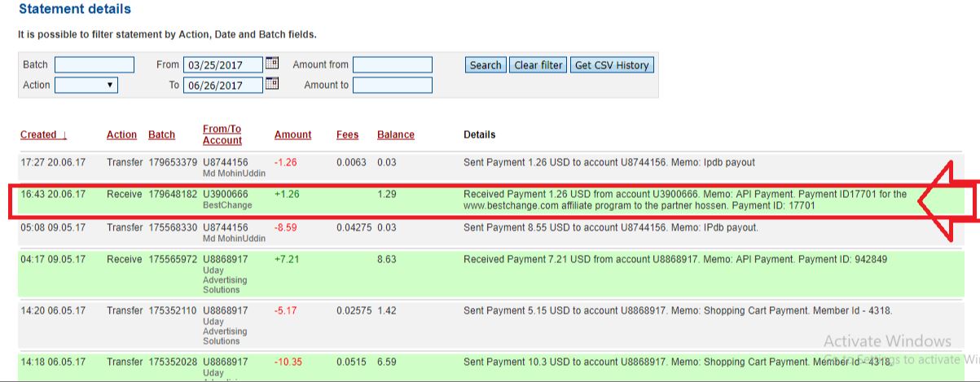Expand the Action filter dropdown
980x382 pixels.
pos(86,85)
